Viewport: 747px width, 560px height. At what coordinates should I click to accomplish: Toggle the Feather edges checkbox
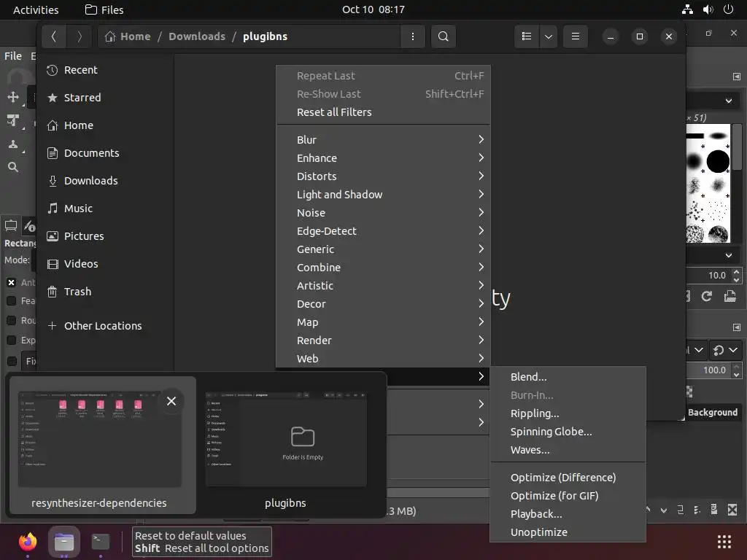point(12,301)
